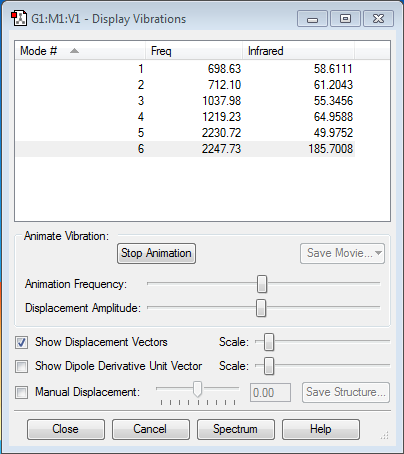The image size is (404, 454).
Task: Maximize the Display Vibrations window
Action: coord(345,19)
